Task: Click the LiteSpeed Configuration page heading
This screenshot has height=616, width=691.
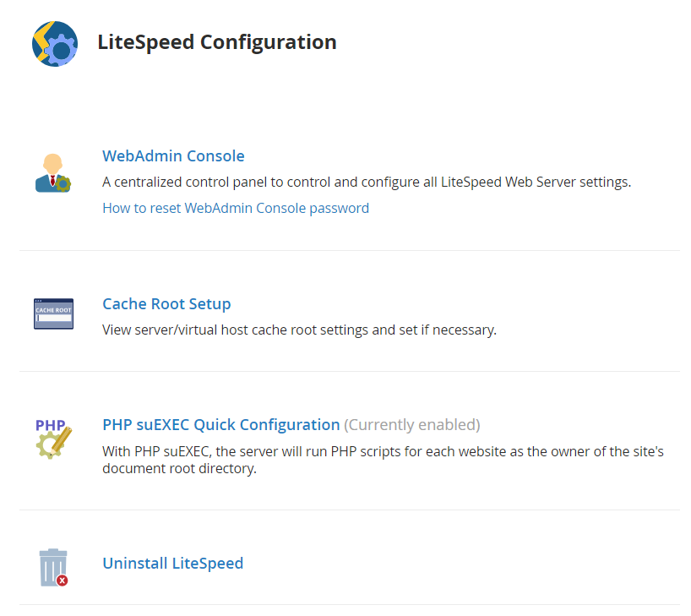Action: (217, 42)
